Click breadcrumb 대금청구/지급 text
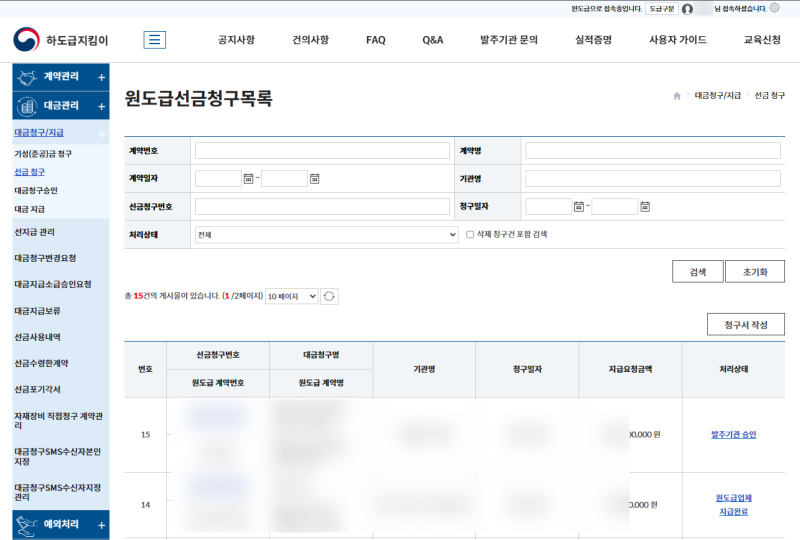 click(717, 95)
